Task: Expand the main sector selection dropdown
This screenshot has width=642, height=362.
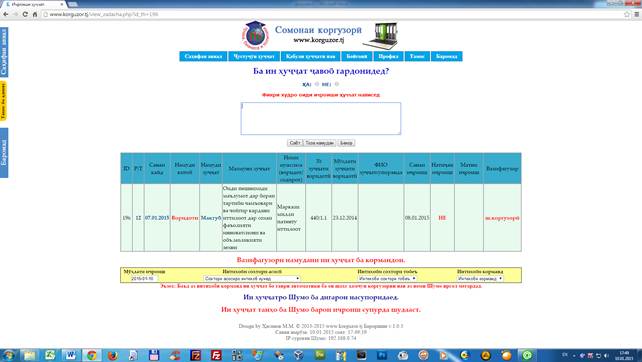Action: pos(251,278)
